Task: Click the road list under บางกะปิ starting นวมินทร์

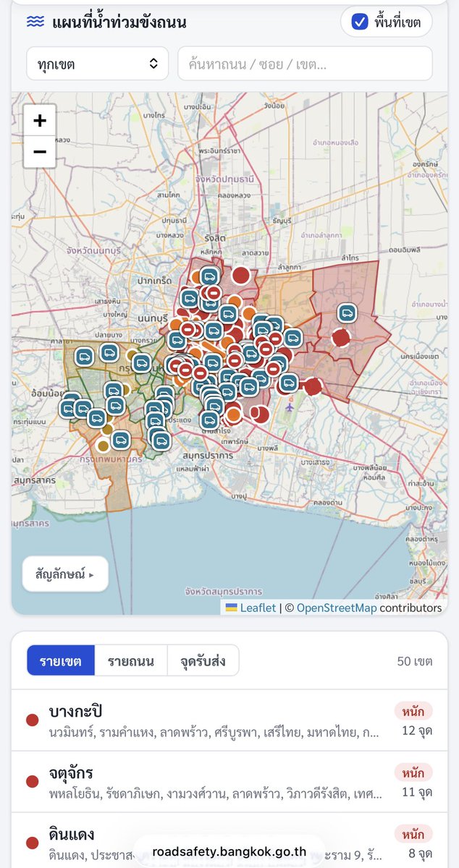Action: (214, 732)
